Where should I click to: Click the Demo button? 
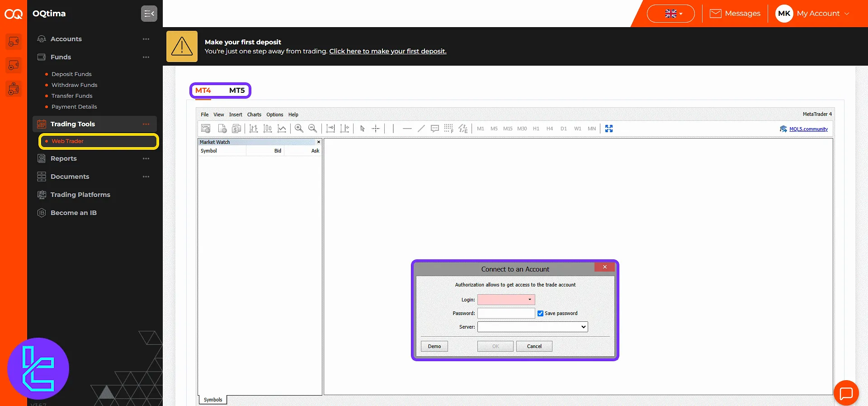[434, 346]
